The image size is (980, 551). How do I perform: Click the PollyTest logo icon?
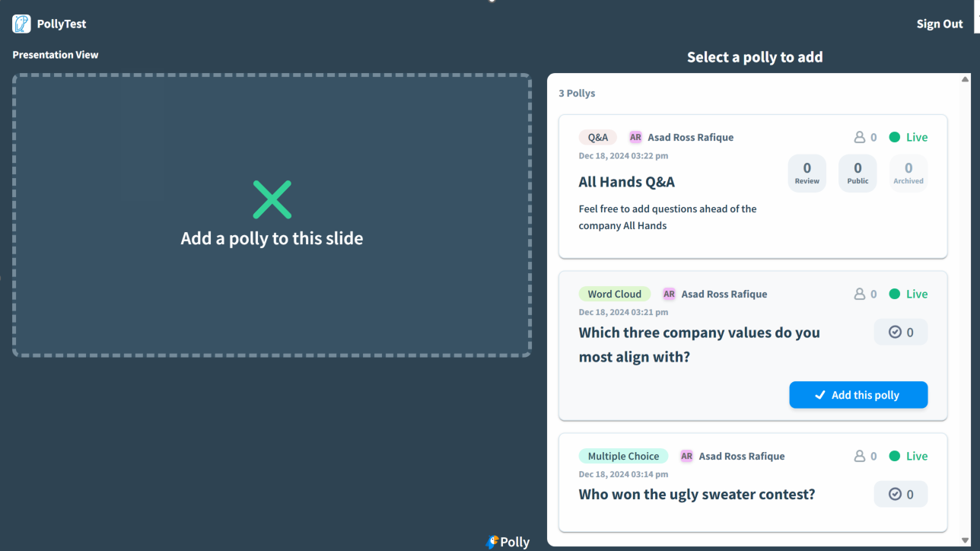click(21, 24)
